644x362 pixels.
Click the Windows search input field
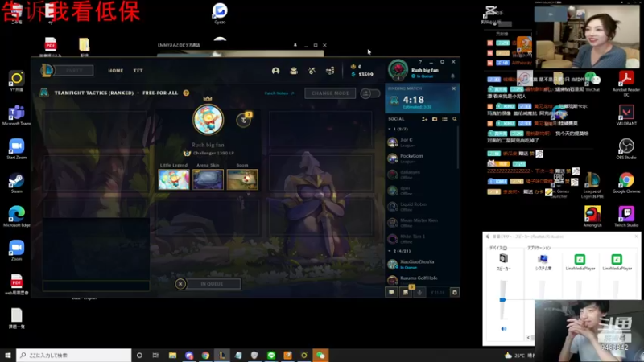click(x=74, y=355)
